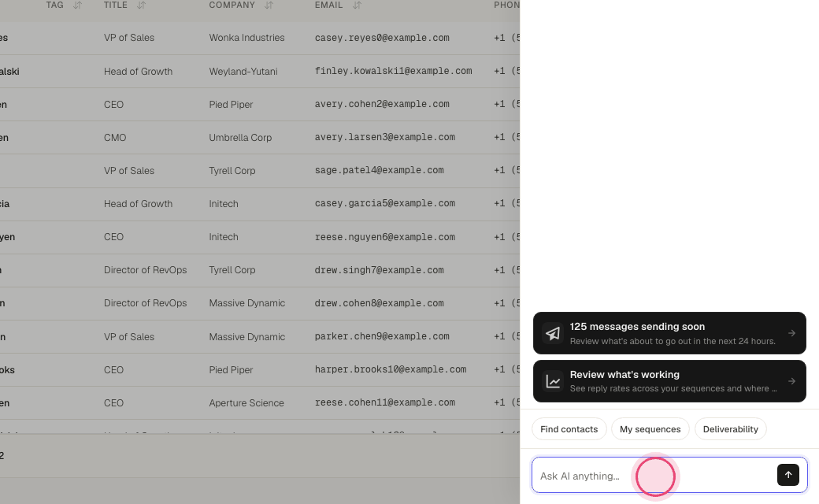Image resolution: width=819 pixels, height=504 pixels.
Task: Select the Find contacts suggestion chip
Action: click(569, 429)
